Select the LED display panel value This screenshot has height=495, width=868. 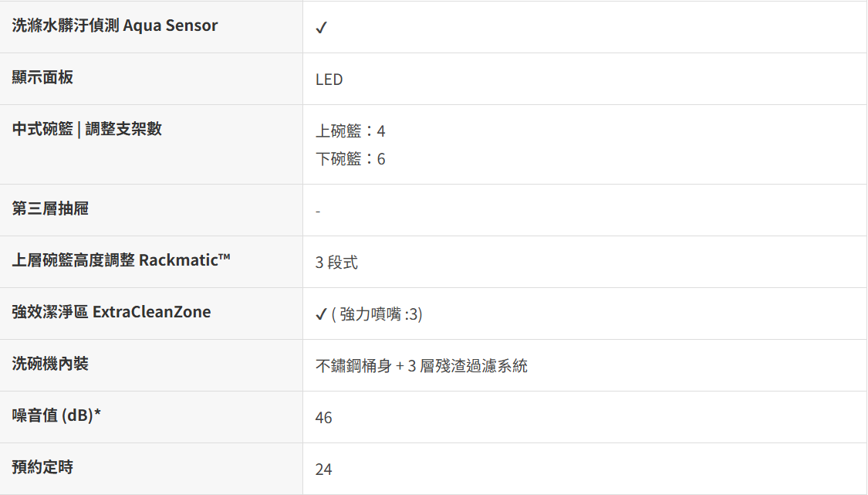tap(329, 80)
